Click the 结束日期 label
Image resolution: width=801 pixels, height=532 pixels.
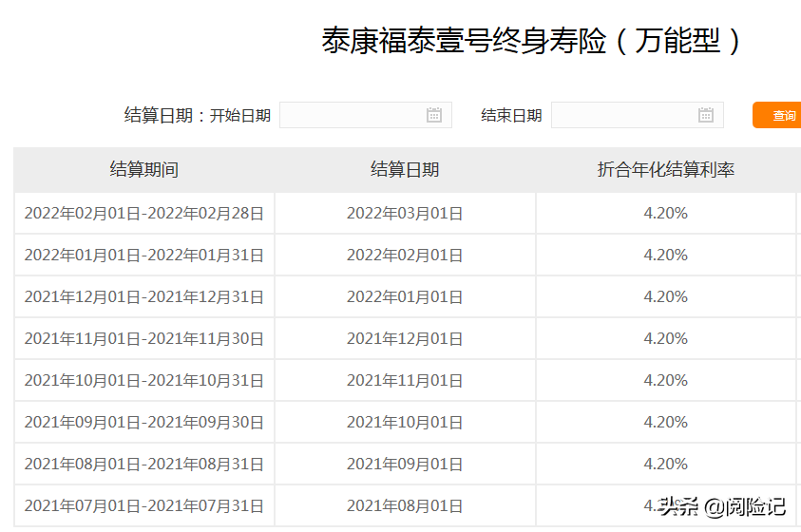coord(511,115)
